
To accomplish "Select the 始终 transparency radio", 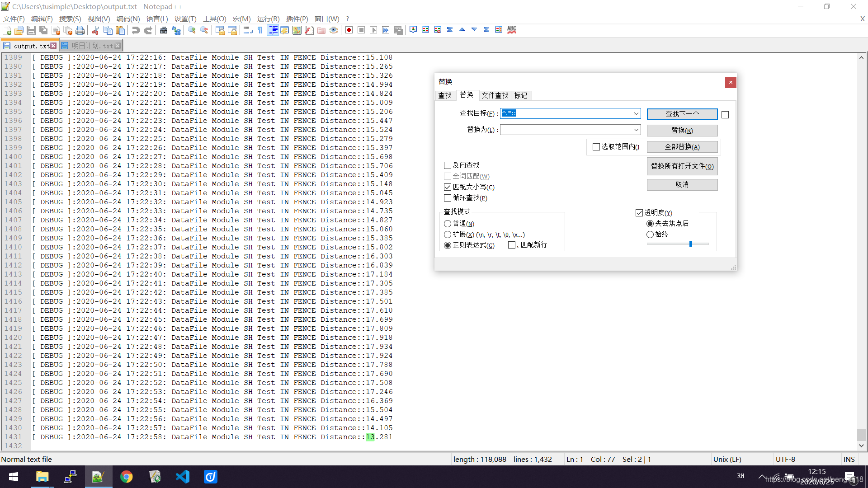I will [650, 235].
